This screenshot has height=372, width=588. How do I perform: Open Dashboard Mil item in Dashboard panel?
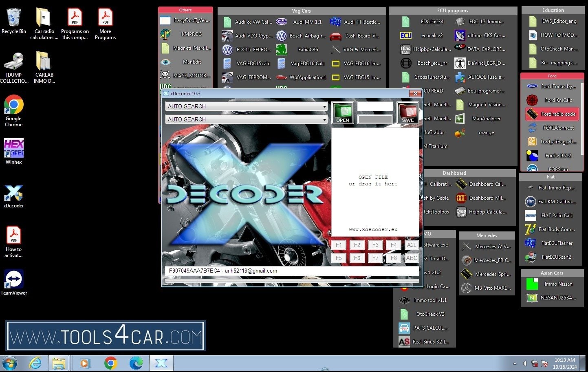[x=481, y=198]
